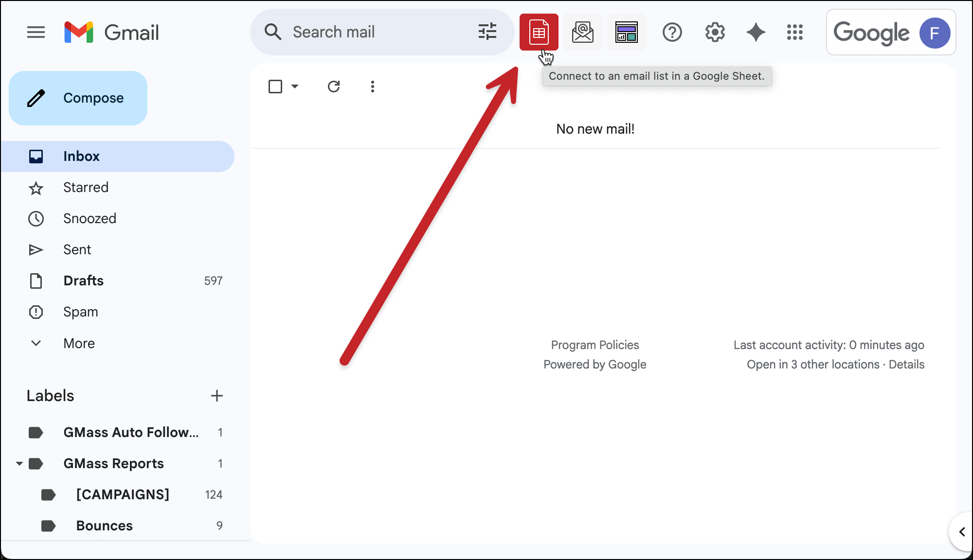Open the GMass campaign dashboard icon
Viewport: 973px width, 560px height.
tap(626, 32)
